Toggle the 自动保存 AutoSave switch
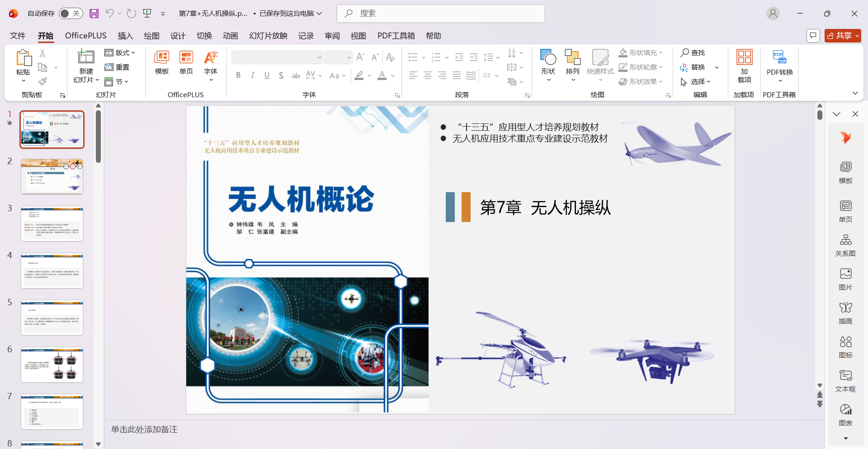The width and height of the screenshot is (868, 449). [71, 14]
